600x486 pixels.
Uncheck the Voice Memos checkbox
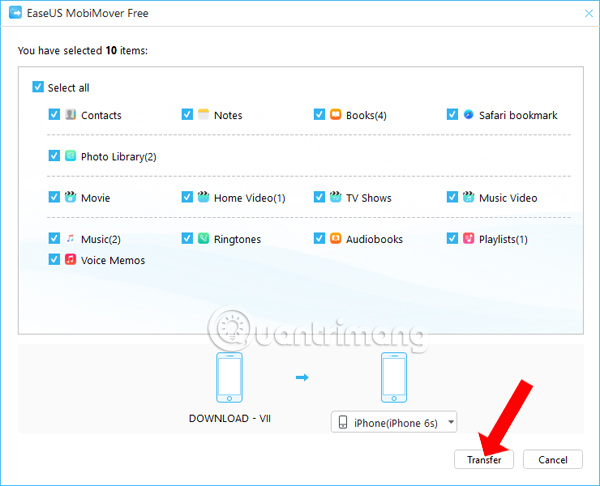pos(54,259)
